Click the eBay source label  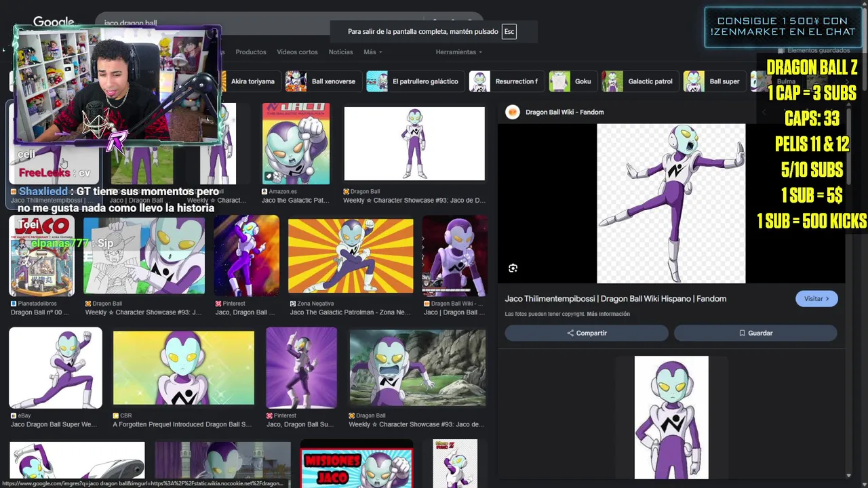pyautogui.click(x=24, y=415)
